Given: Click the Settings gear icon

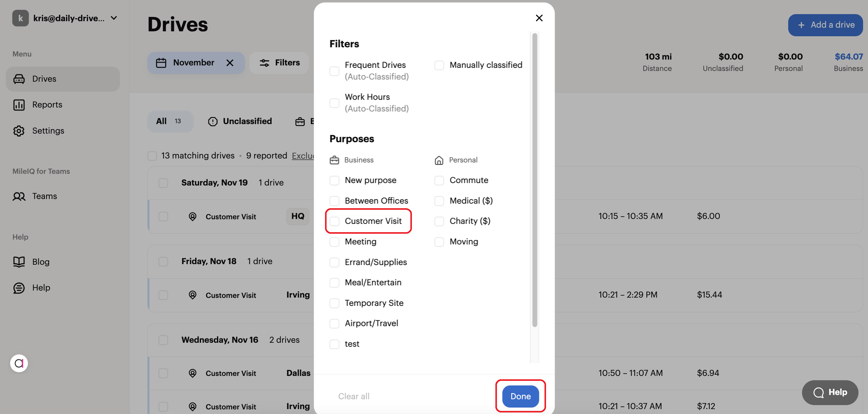Looking at the screenshot, I should tap(19, 131).
